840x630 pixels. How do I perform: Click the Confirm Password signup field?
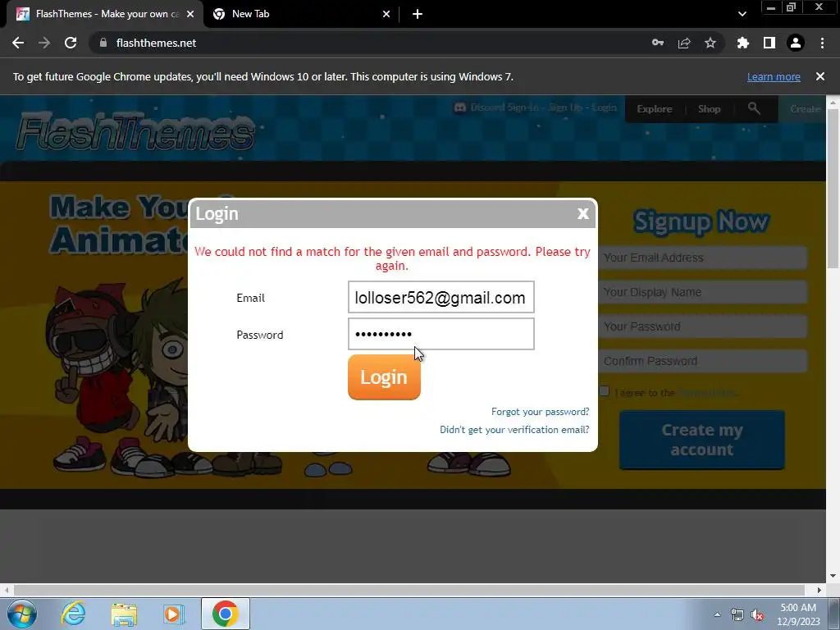click(702, 361)
